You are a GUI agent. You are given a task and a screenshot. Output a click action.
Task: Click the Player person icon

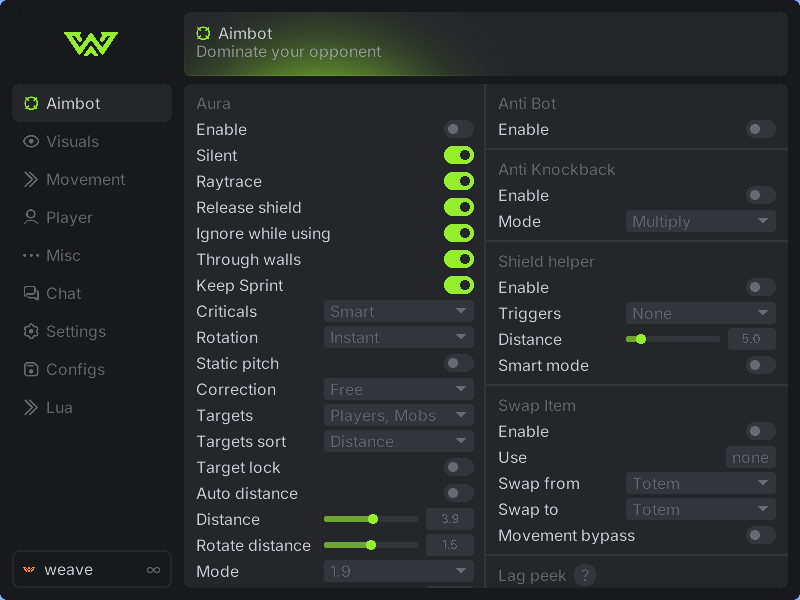[x=31, y=218]
